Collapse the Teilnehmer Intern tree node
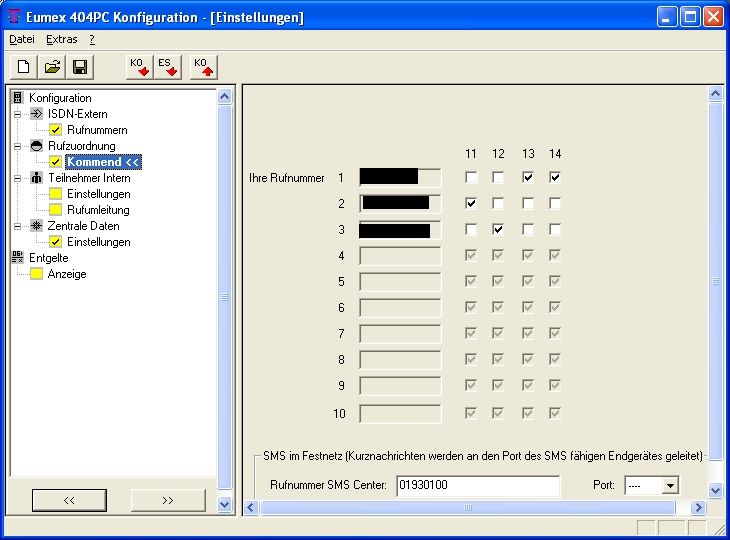Viewport: 730px width, 540px height. tap(18, 178)
